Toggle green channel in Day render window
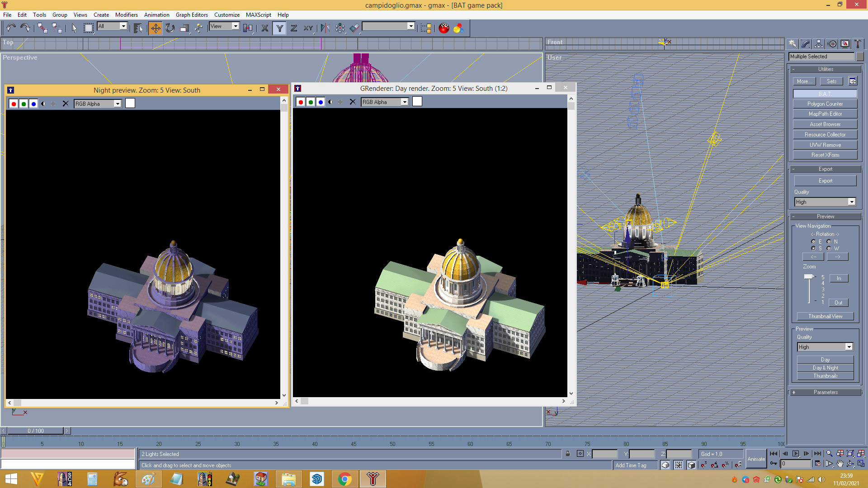Image resolution: width=868 pixels, height=488 pixels. pos(311,102)
